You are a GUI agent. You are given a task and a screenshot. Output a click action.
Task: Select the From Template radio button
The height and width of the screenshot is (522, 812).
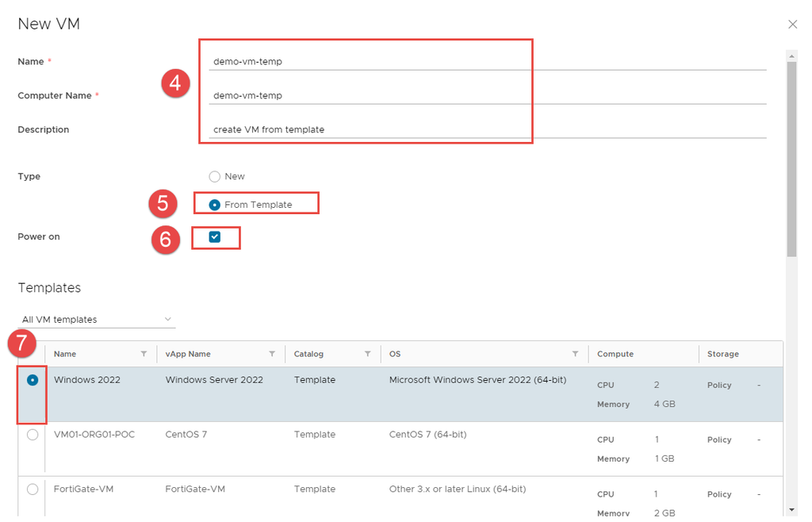tap(214, 205)
